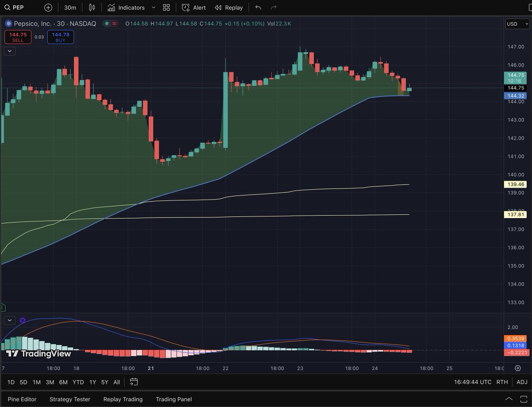532x407 pixels.
Task: Click the TradingView logo
Action: click(x=39, y=353)
